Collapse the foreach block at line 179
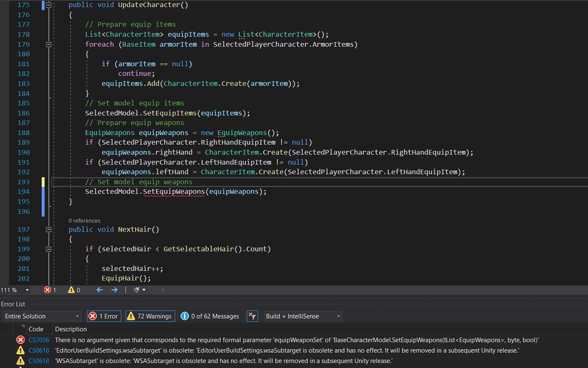The image size is (588, 368). 48,44
